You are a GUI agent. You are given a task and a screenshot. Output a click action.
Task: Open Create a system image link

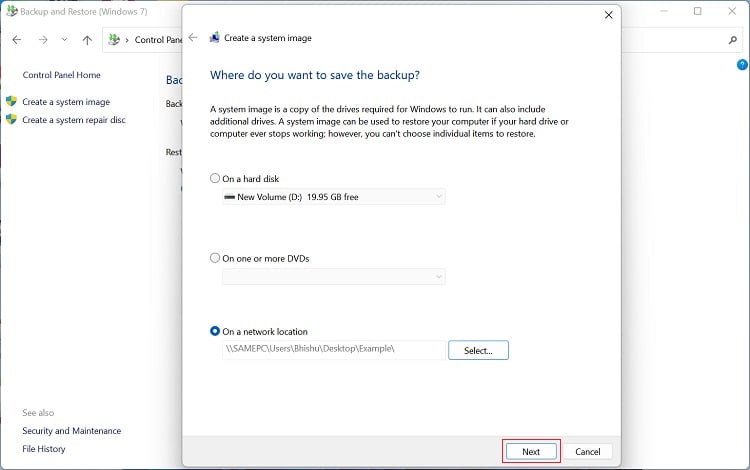[66, 102]
